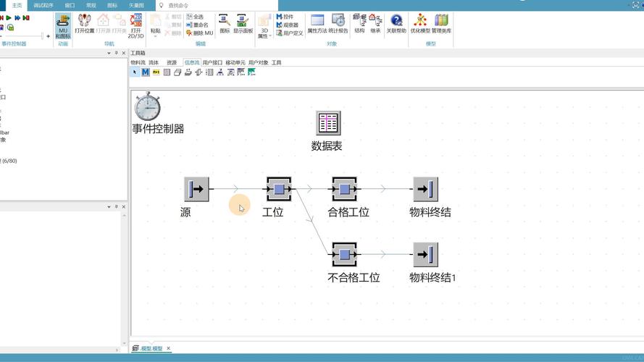Click 用户定义 user-defined button
Viewport: 644px width, 362px height.
tap(290, 33)
